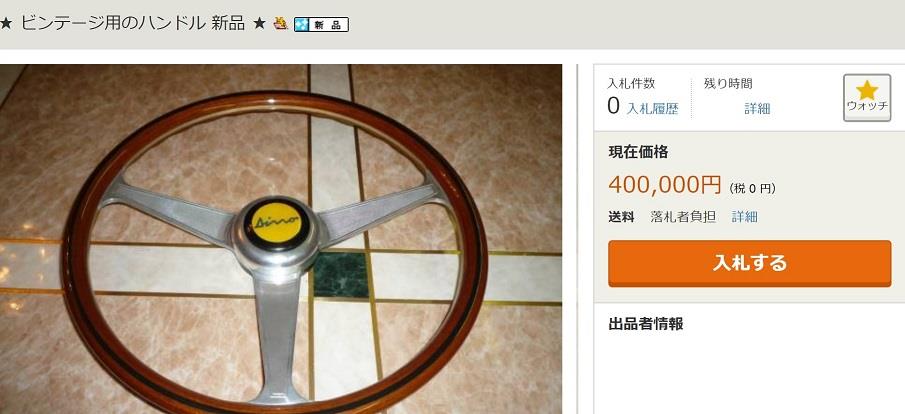
Task: Open 詳細 link next to 送料 落札者負担
Action: pos(745,217)
